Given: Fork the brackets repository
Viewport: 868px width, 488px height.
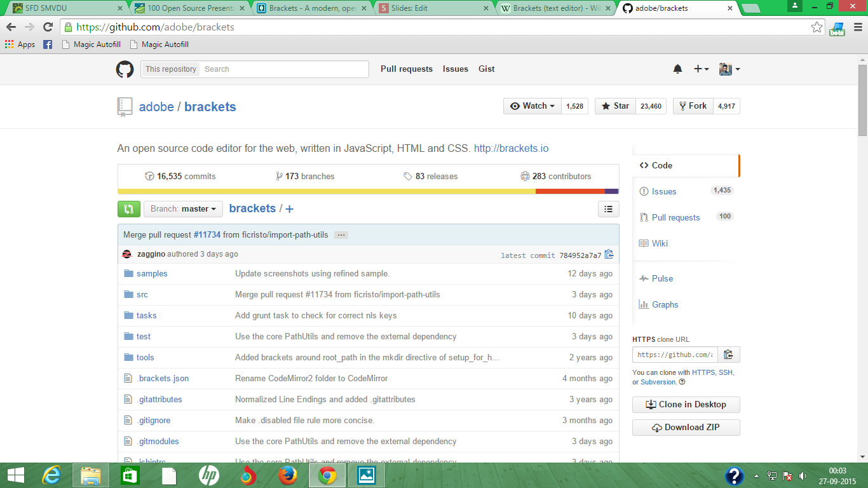Looking at the screenshot, I should (693, 106).
